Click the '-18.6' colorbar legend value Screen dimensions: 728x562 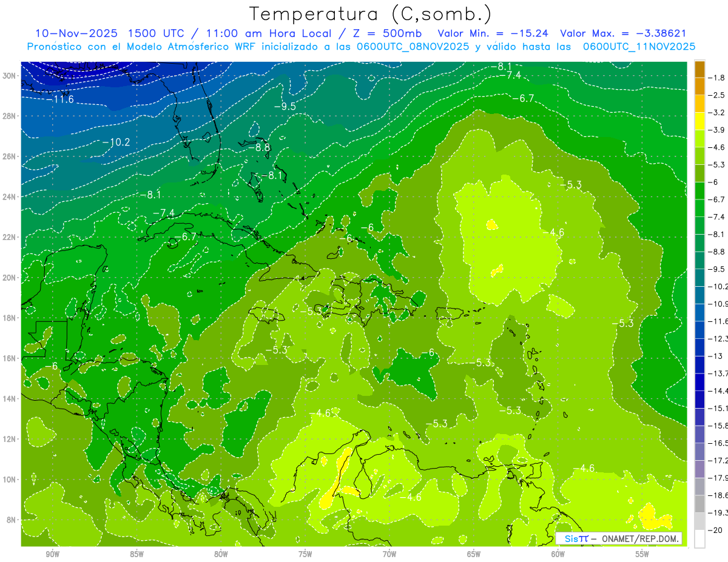pos(718,495)
